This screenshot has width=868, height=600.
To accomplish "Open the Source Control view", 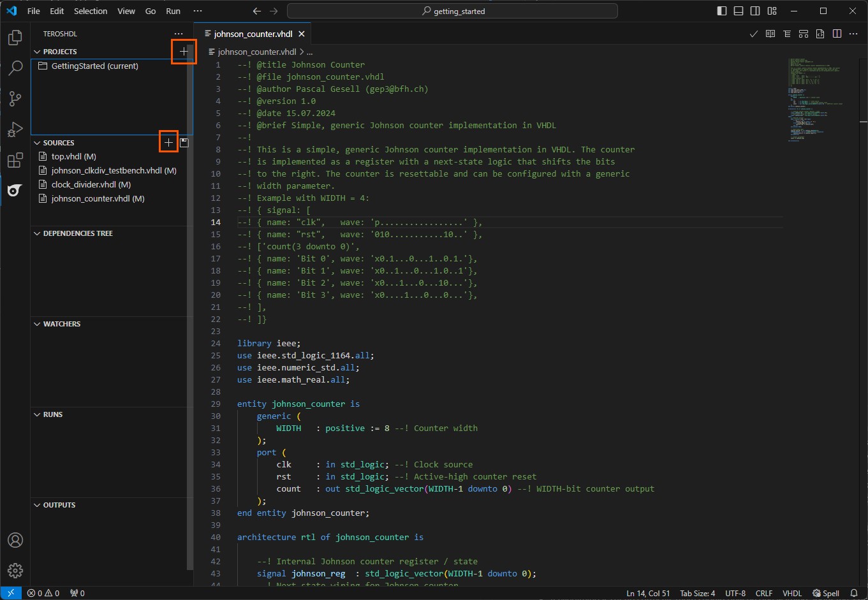I will [15, 99].
